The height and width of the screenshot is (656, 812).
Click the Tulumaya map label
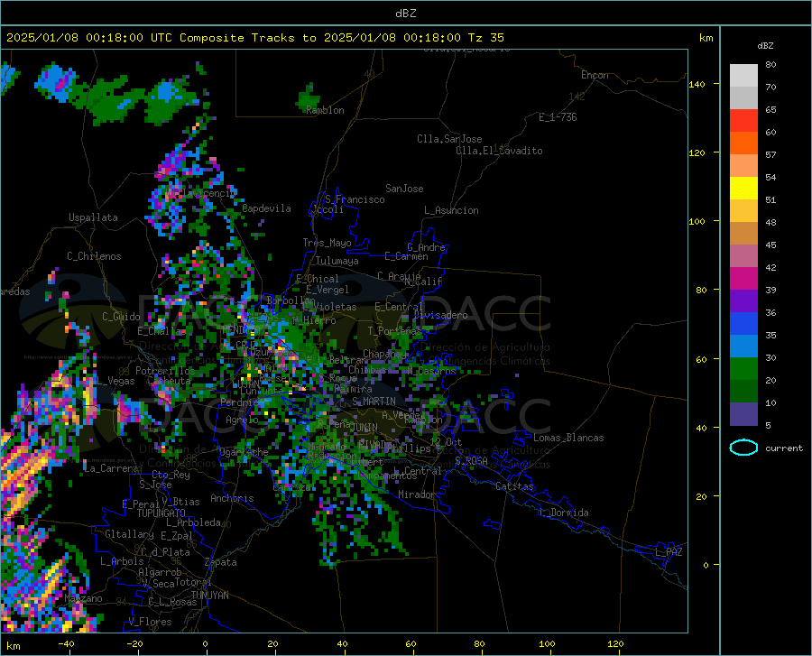coord(337,261)
